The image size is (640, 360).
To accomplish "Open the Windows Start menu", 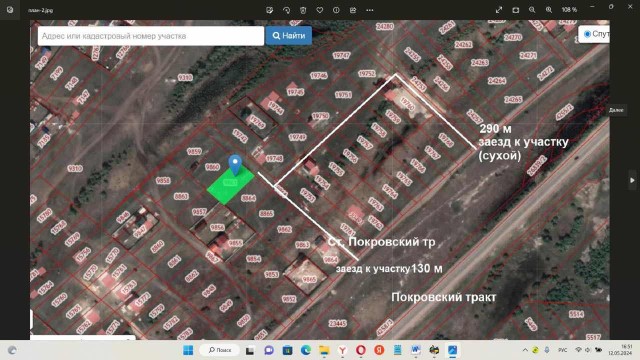I will tap(188, 350).
